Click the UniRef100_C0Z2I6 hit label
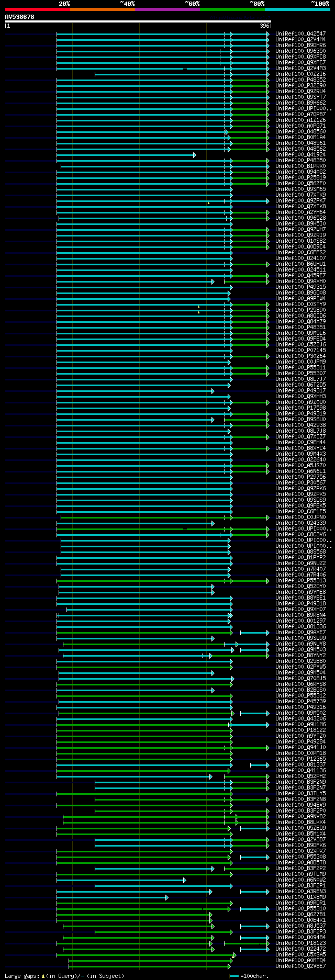335x980 pixels. coord(300,74)
